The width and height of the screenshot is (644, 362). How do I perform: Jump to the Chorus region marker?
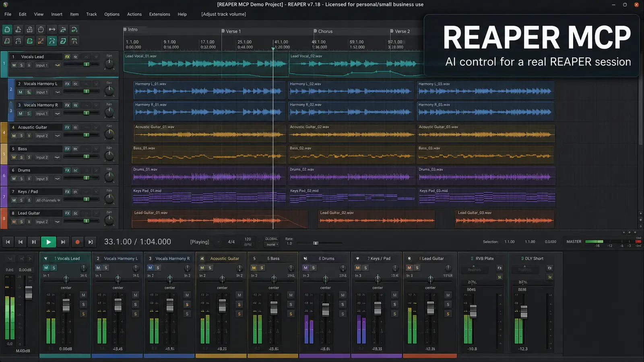pos(323,31)
